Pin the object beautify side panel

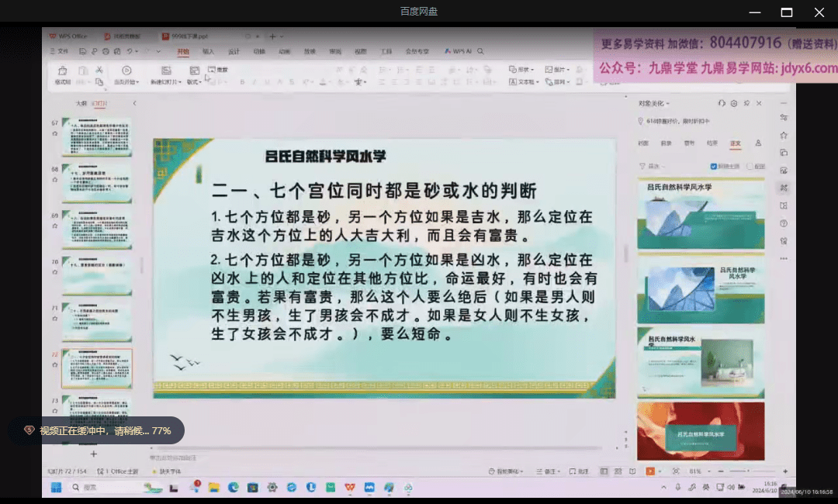coord(746,103)
